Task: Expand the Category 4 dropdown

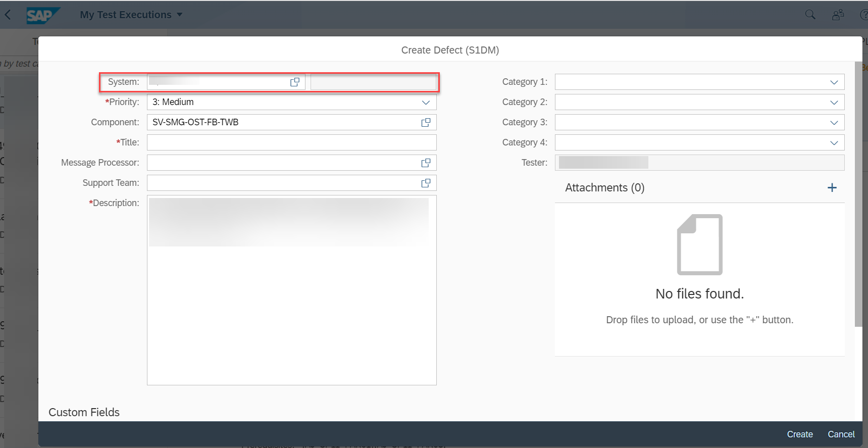Action: point(834,142)
